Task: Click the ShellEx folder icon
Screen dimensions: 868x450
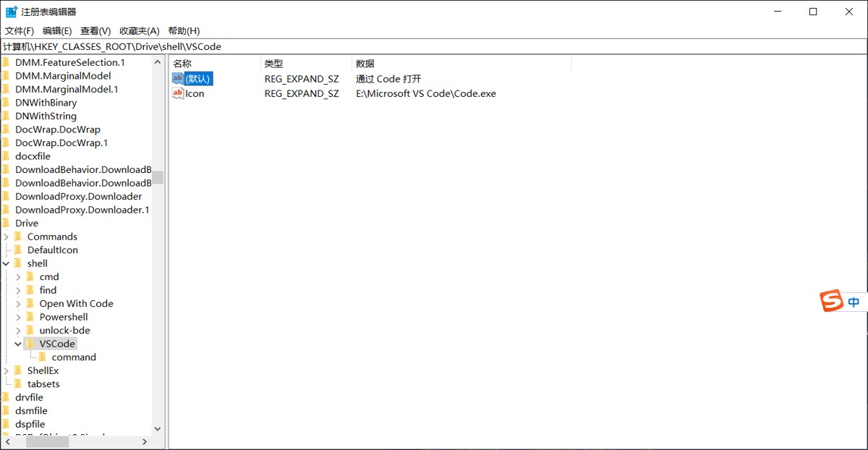Action: [x=19, y=370]
